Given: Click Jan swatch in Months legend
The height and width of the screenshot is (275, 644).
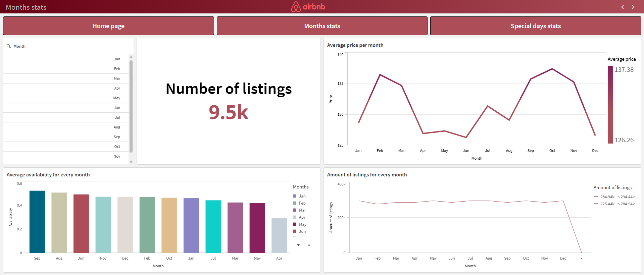Looking at the screenshot, I should [x=295, y=196].
